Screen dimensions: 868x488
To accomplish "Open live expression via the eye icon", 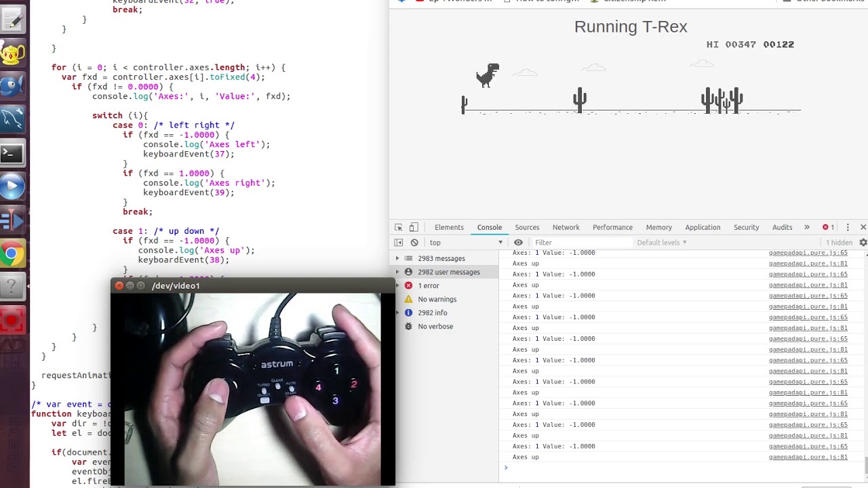I will [x=518, y=243].
